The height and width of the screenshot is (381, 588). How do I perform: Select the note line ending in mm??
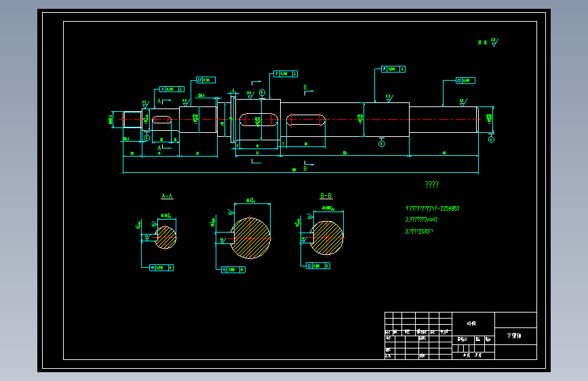point(421,220)
